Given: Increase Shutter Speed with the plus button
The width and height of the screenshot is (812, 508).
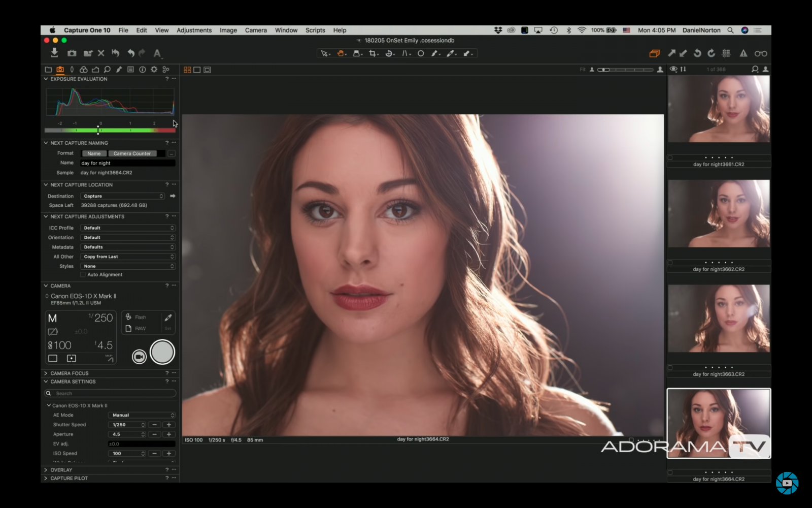Looking at the screenshot, I should [x=168, y=425].
